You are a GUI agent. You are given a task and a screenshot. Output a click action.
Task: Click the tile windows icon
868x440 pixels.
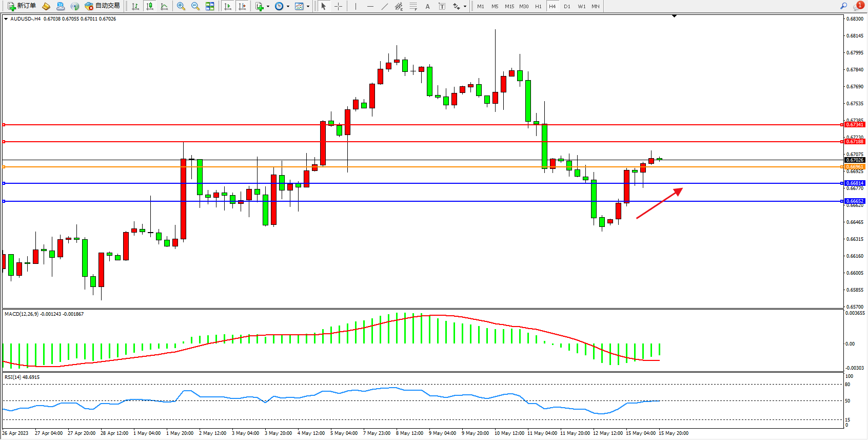click(210, 6)
